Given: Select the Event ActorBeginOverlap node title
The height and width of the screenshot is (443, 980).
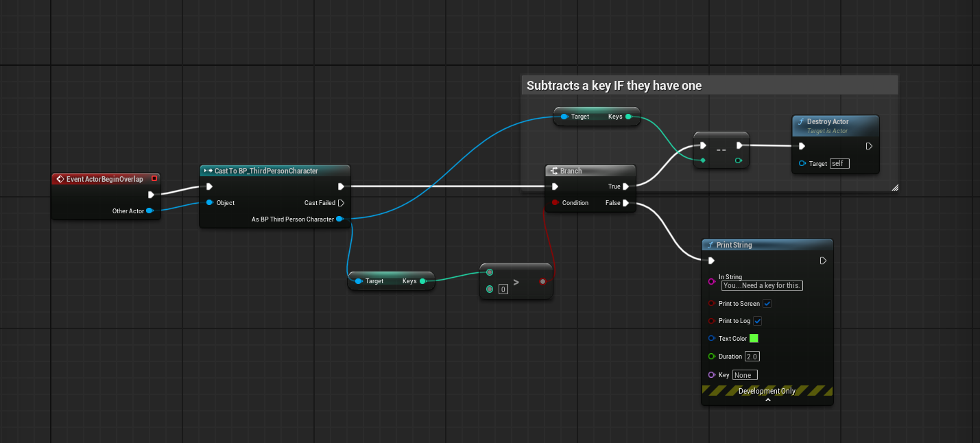Looking at the screenshot, I should coord(105,179).
